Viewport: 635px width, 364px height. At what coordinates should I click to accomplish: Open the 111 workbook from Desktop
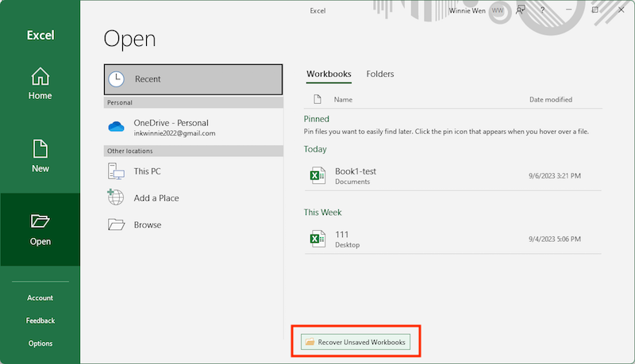coord(452,239)
